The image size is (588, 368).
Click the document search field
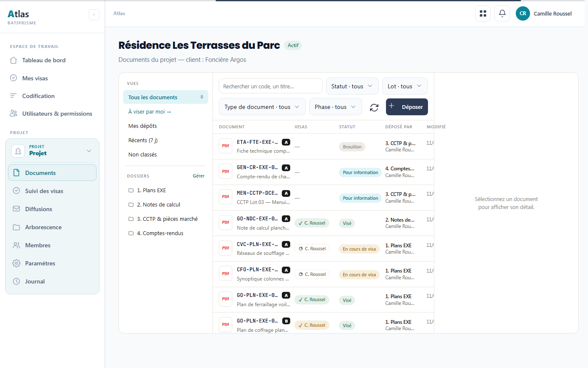[270, 86]
